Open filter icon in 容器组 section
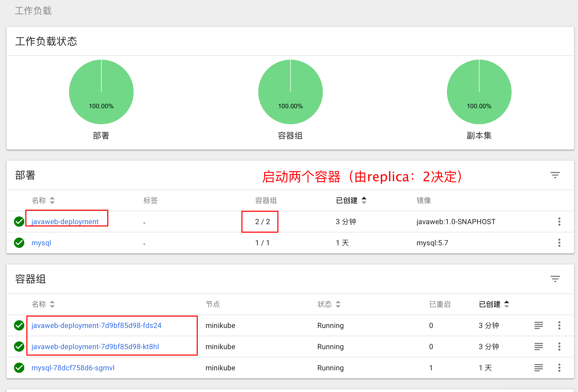Viewport: 578px width, 392px height. [x=555, y=279]
